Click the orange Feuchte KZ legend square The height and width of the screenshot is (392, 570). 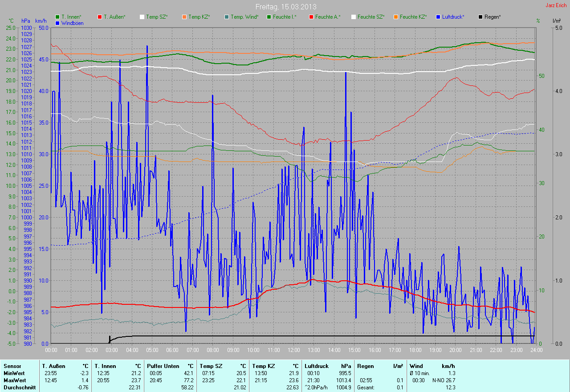(396, 17)
